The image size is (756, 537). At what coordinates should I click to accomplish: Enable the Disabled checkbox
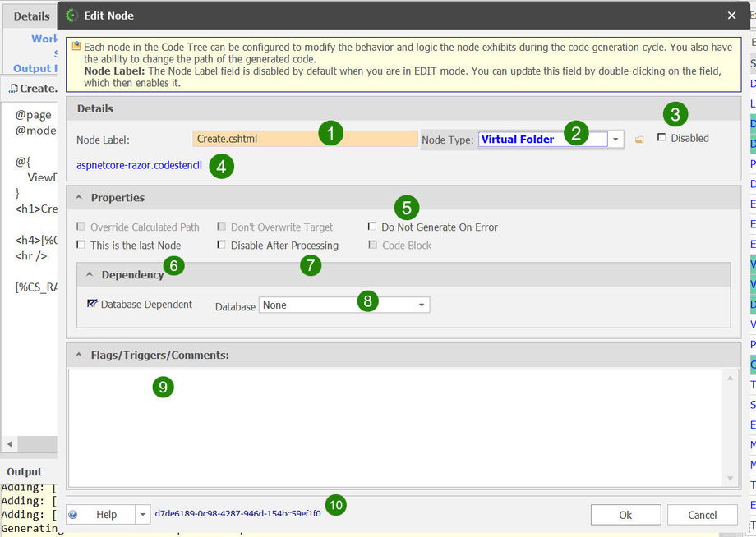[x=661, y=138]
